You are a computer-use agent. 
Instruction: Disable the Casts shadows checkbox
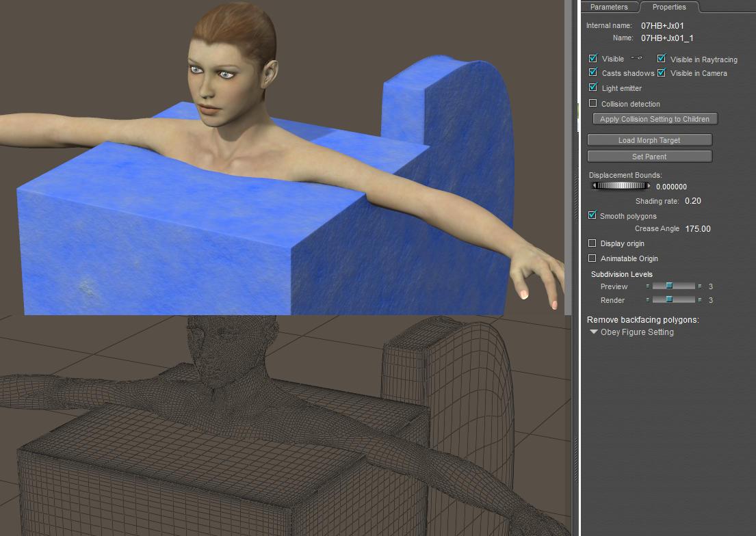coord(593,72)
